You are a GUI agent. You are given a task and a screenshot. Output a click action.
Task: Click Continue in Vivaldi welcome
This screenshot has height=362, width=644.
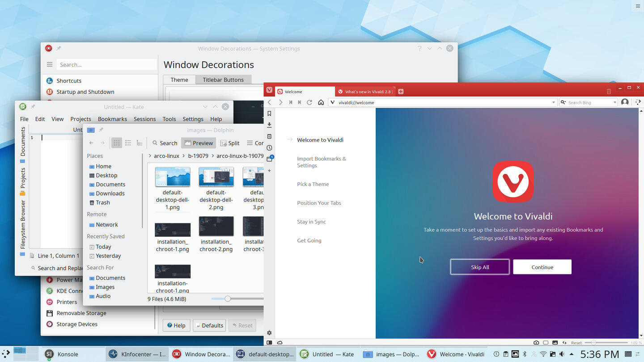(542, 267)
